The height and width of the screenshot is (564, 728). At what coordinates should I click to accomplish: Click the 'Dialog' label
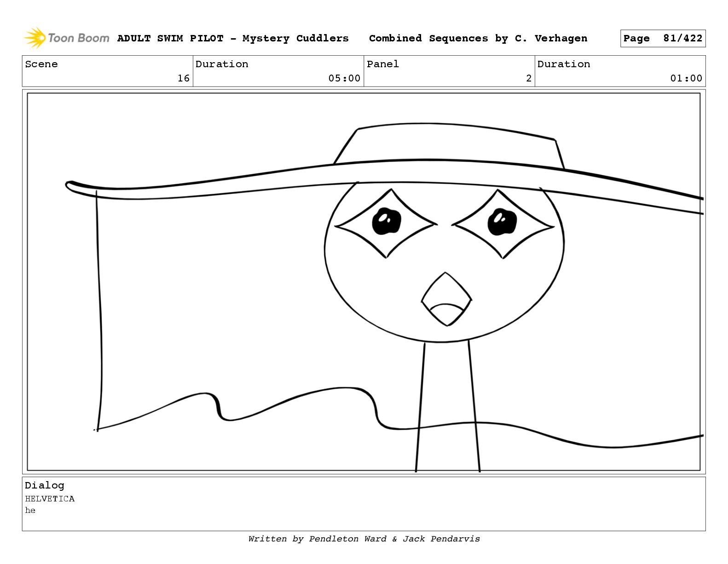[45, 485]
